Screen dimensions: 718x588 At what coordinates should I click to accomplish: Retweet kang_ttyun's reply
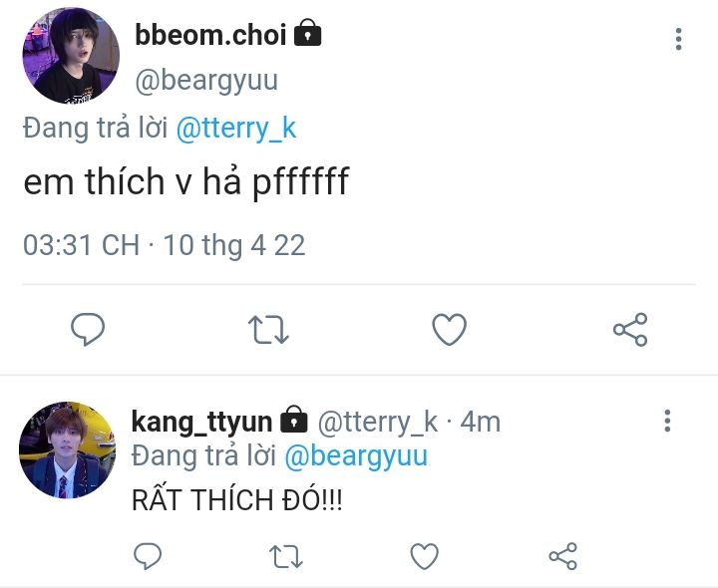coord(286,556)
